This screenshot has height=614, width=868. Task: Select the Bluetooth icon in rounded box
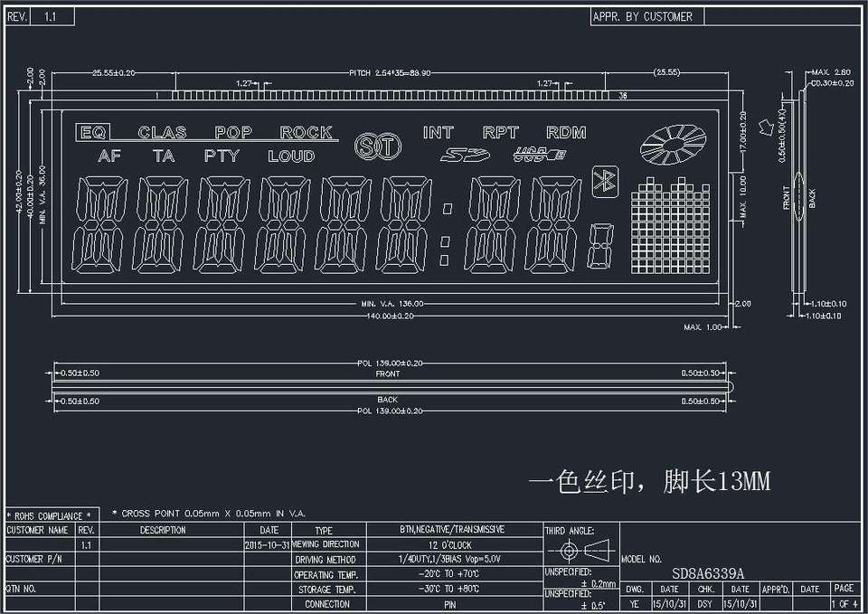605,181
